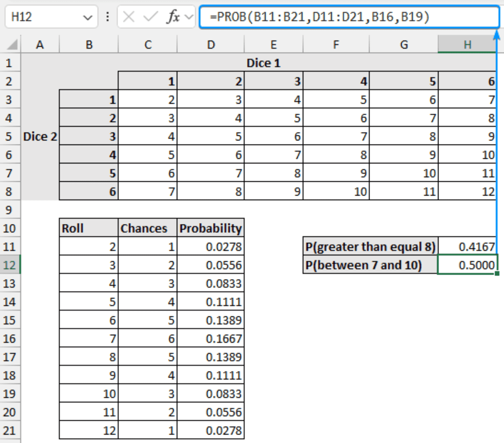Select row 12 header
The width and height of the screenshot is (504, 443).
10,265
